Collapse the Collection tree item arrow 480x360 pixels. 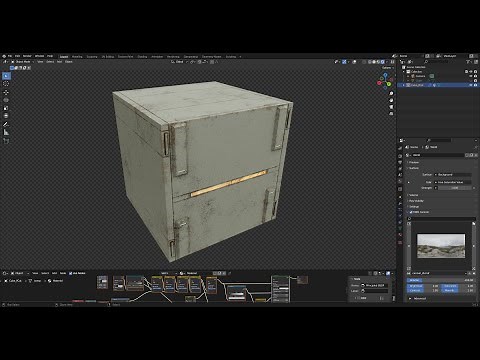pyautogui.click(x=404, y=71)
